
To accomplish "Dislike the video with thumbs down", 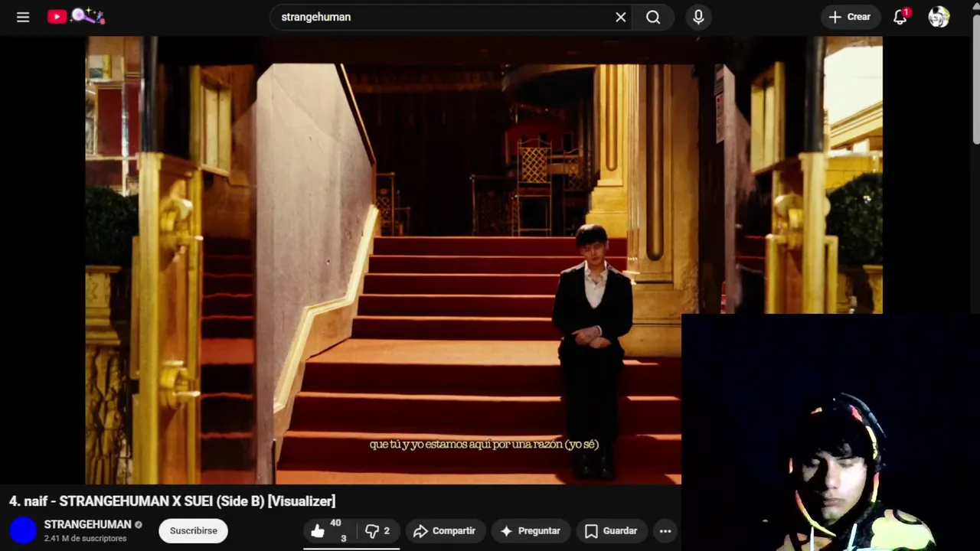I will pos(377,530).
